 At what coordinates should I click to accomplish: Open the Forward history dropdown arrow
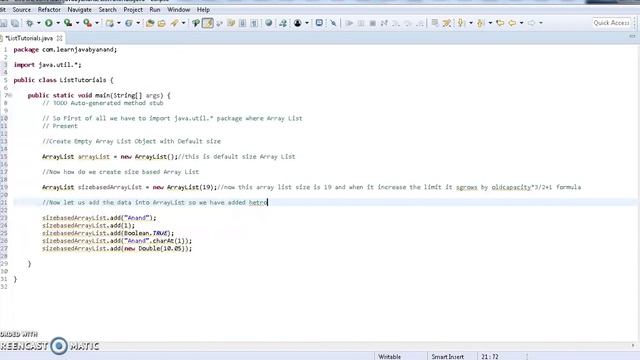click(541, 23)
